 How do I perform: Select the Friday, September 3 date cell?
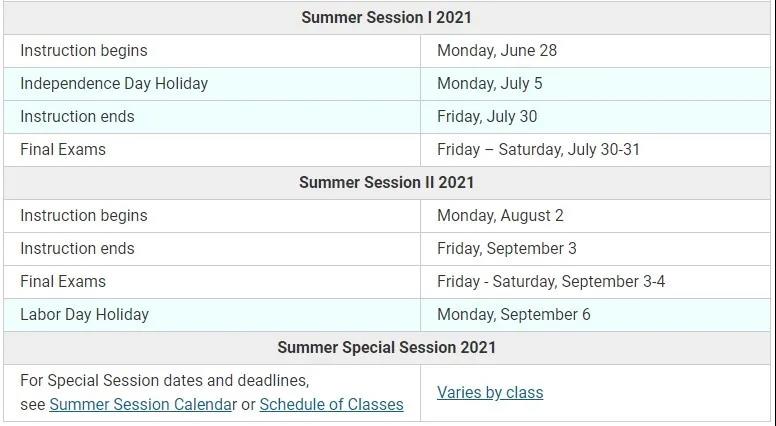[595, 249]
